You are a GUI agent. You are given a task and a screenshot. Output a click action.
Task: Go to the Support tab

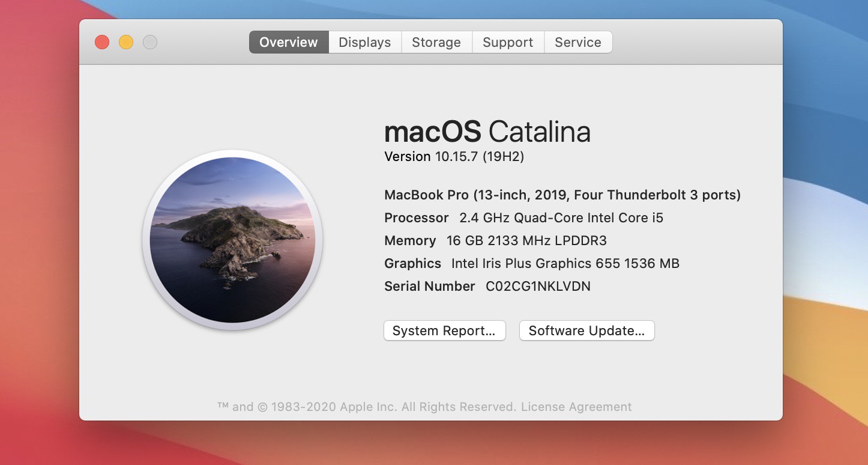[508, 42]
